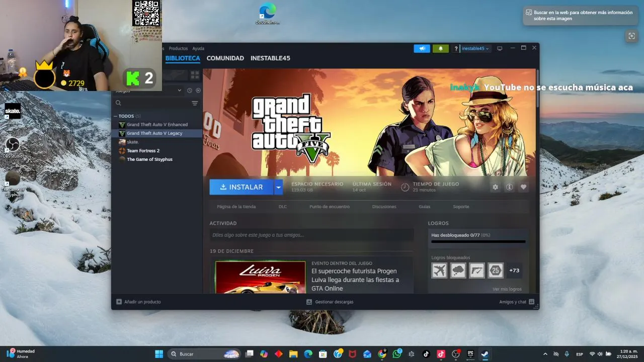Open File Explorer from the taskbar

293,354
